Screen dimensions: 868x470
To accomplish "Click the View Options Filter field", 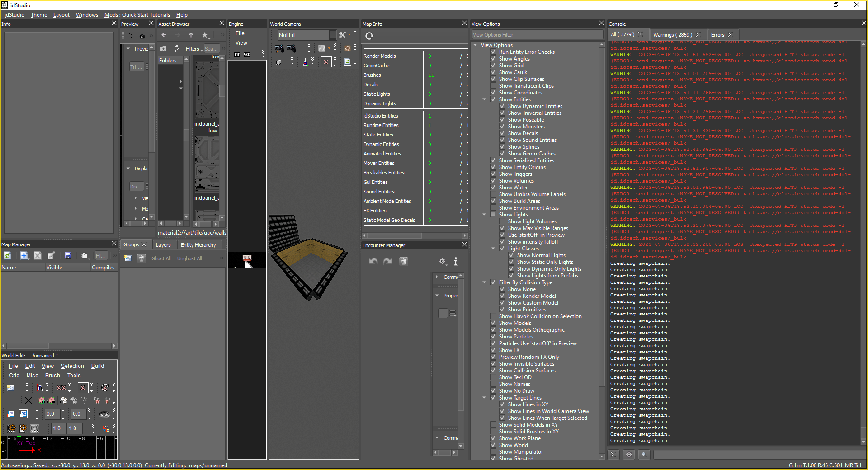I will 537,35.
